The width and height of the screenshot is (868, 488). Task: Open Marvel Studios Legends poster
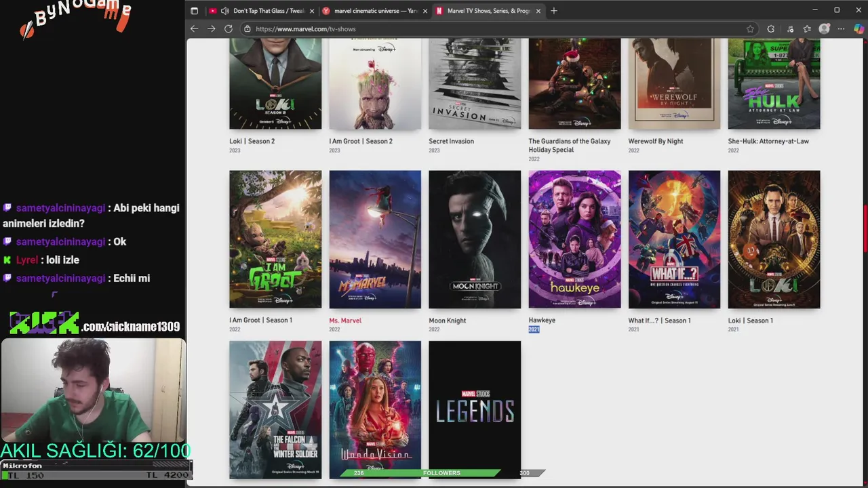click(475, 410)
